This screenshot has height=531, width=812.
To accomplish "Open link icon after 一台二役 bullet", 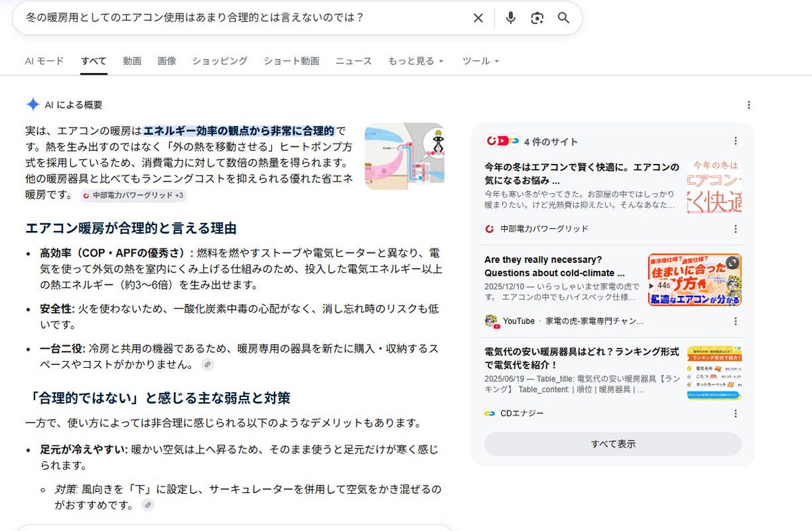I will [x=208, y=364].
